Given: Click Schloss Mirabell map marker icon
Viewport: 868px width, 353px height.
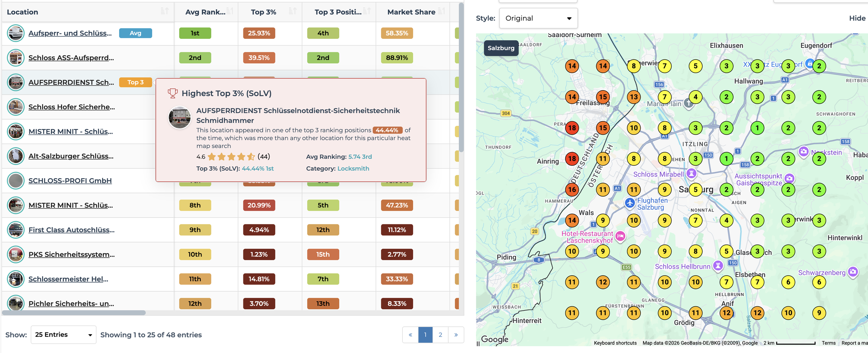Looking at the screenshot, I should [692, 173].
